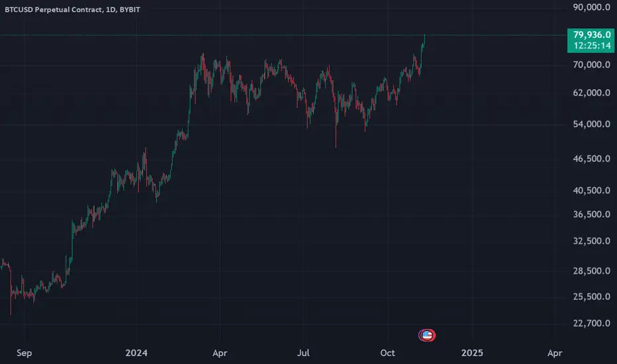Click the 40,500.0 price axis label

[592, 191]
